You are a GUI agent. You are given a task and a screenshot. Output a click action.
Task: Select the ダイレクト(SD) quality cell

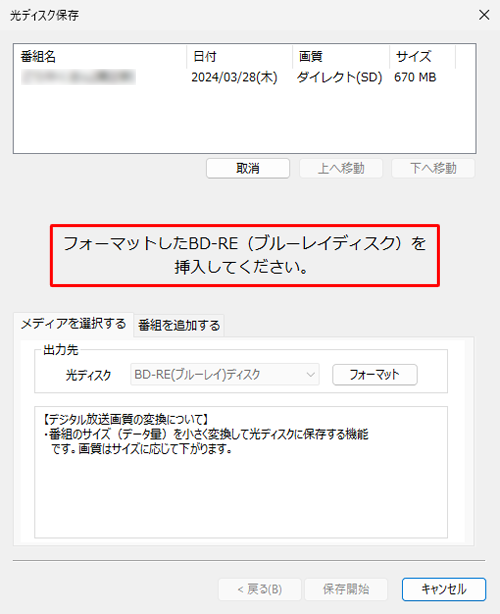click(339, 77)
